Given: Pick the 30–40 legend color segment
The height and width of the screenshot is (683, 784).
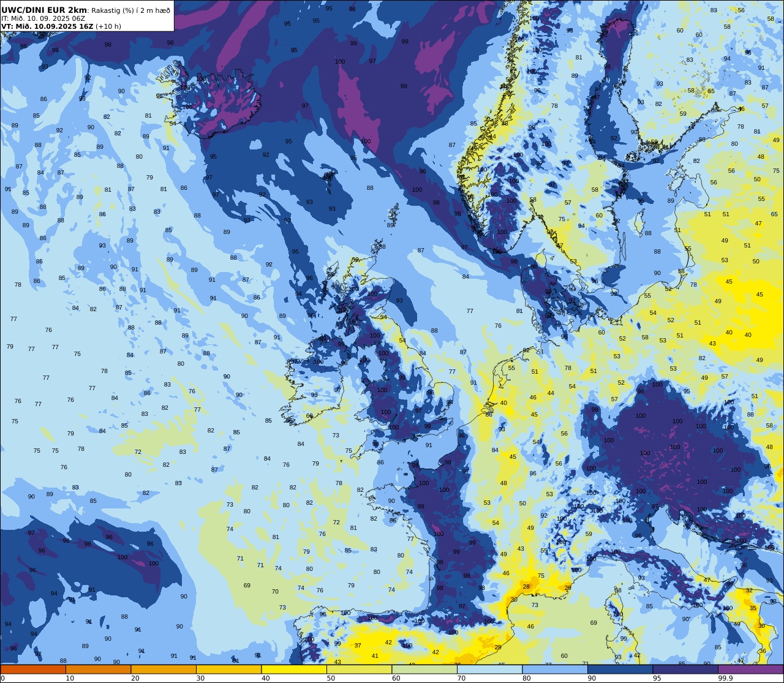Looking at the screenshot, I should click(228, 669).
